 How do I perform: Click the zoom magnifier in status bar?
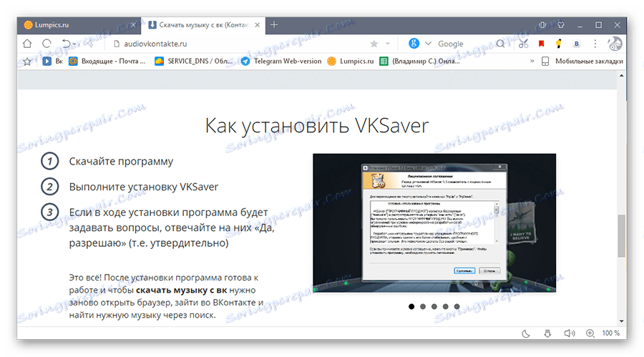590,333
